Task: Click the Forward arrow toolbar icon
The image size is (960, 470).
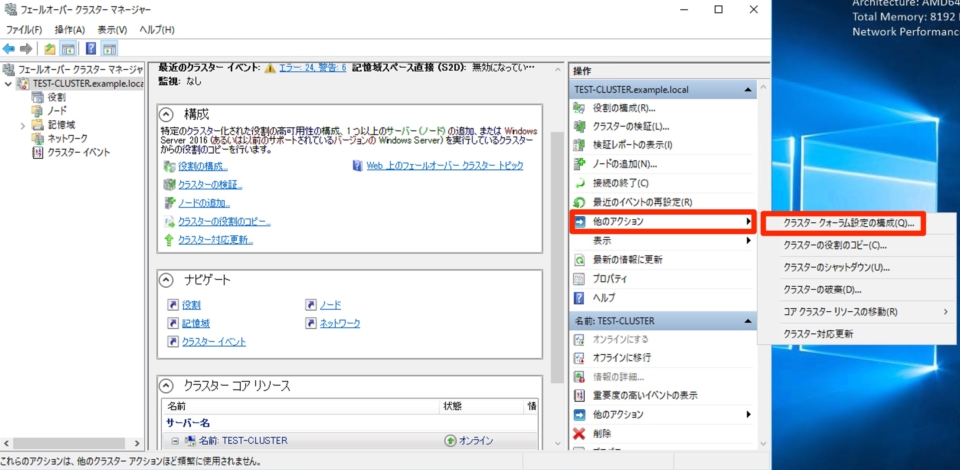Action: coord(26,49)
